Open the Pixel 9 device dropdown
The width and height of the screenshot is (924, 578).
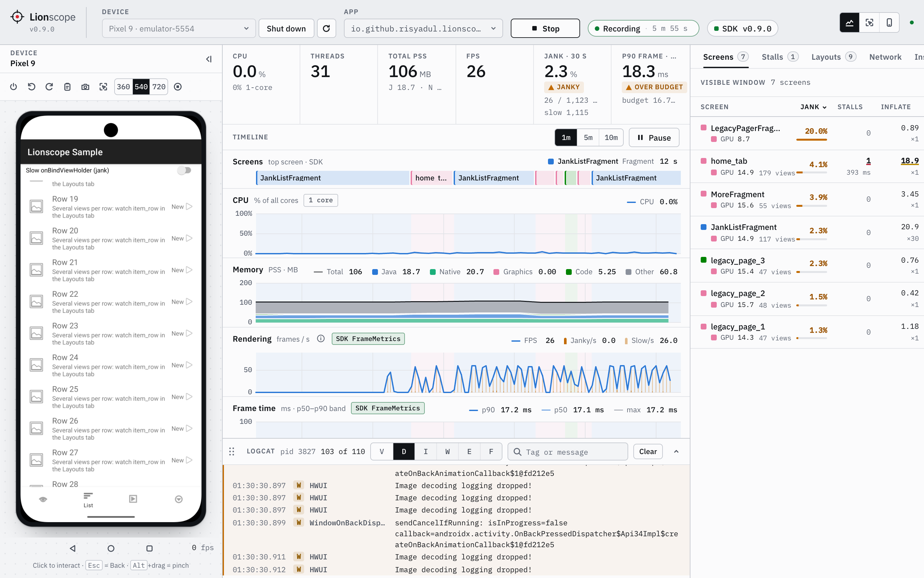179,28
